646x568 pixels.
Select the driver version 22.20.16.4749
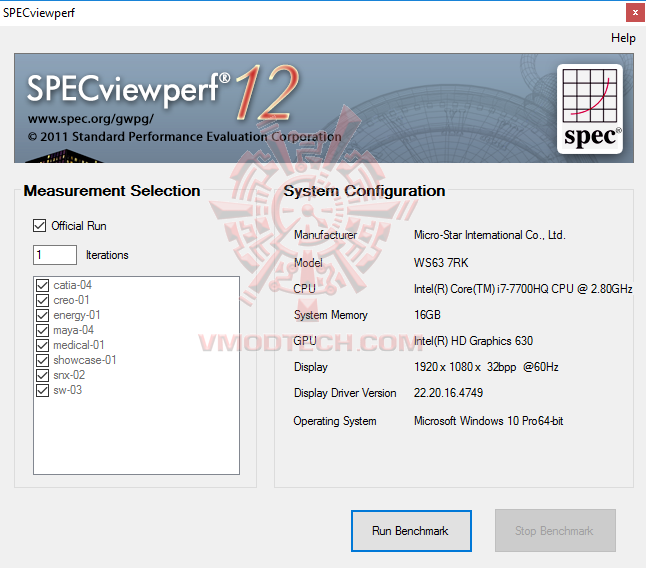448,393
